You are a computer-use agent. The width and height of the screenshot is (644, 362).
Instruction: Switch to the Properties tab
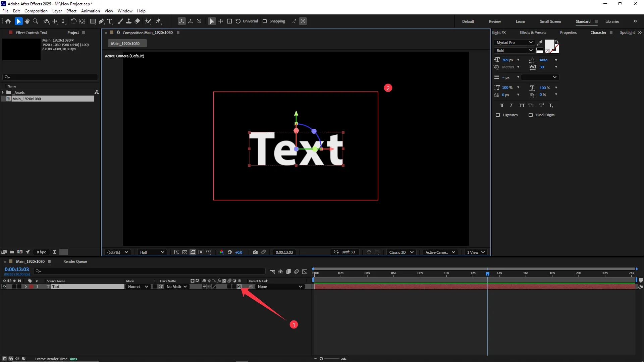pos(568,33)
